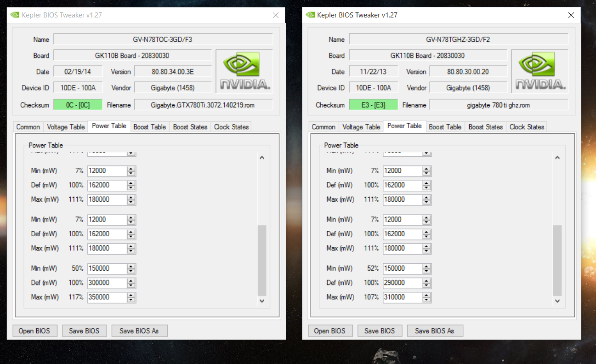The image size is (596, 364).
Task: Click the green Checksum field 0C - [0C]
Action: coord(78,105)
